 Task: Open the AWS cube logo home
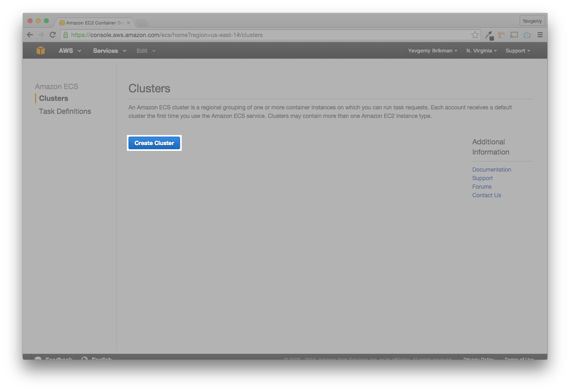point(41,50)
